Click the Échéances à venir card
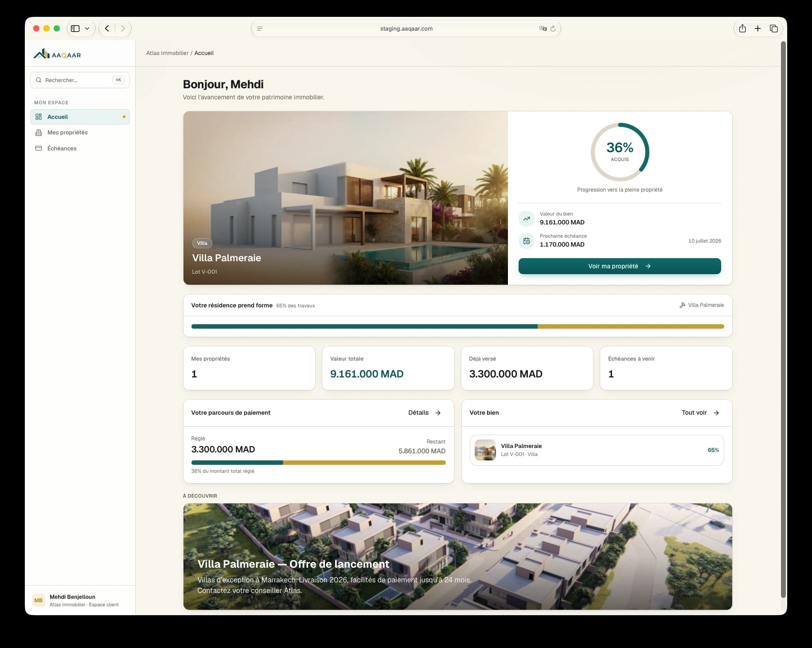 pos(666,368)
